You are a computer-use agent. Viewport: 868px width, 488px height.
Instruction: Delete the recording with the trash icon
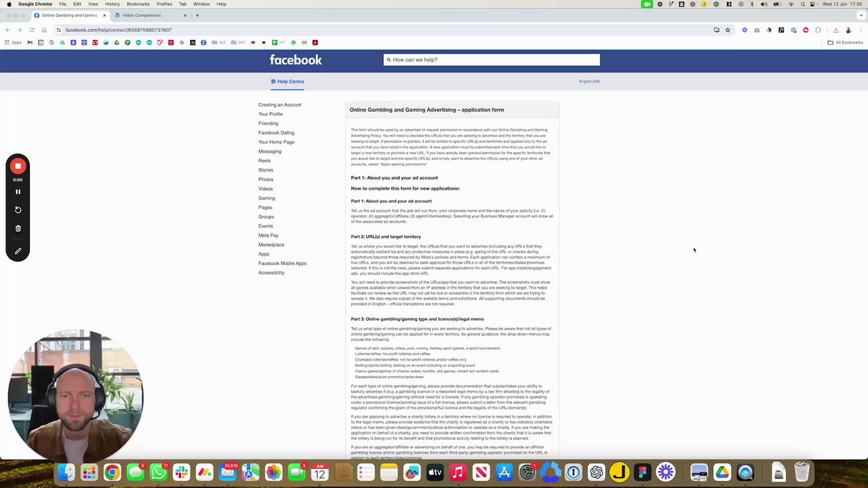[18, 228]
